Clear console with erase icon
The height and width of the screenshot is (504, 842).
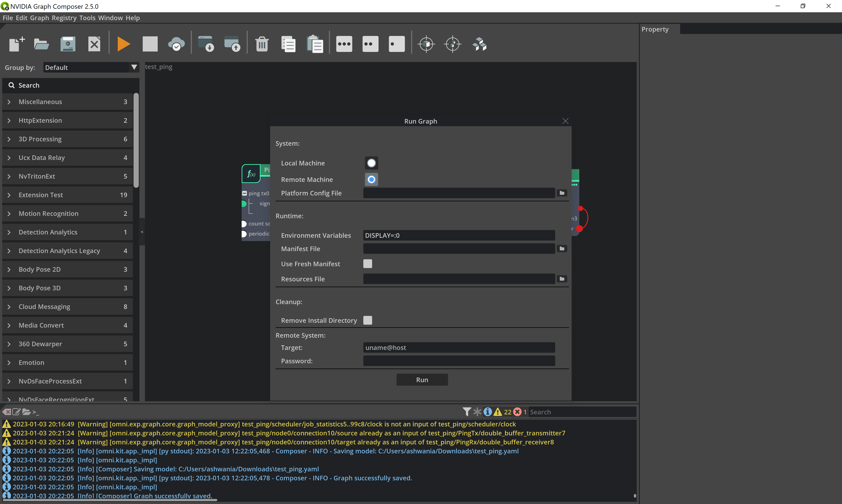6,412
